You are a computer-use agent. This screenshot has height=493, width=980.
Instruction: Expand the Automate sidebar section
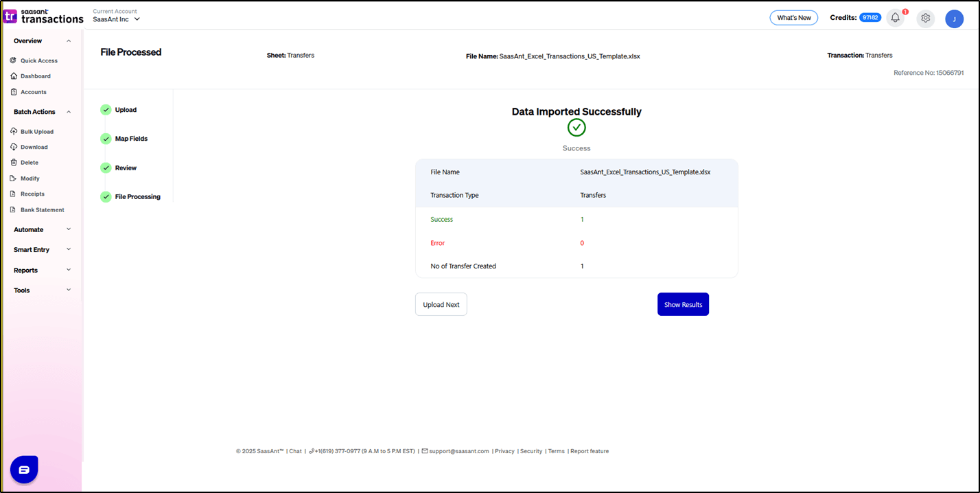pos(42,229)
